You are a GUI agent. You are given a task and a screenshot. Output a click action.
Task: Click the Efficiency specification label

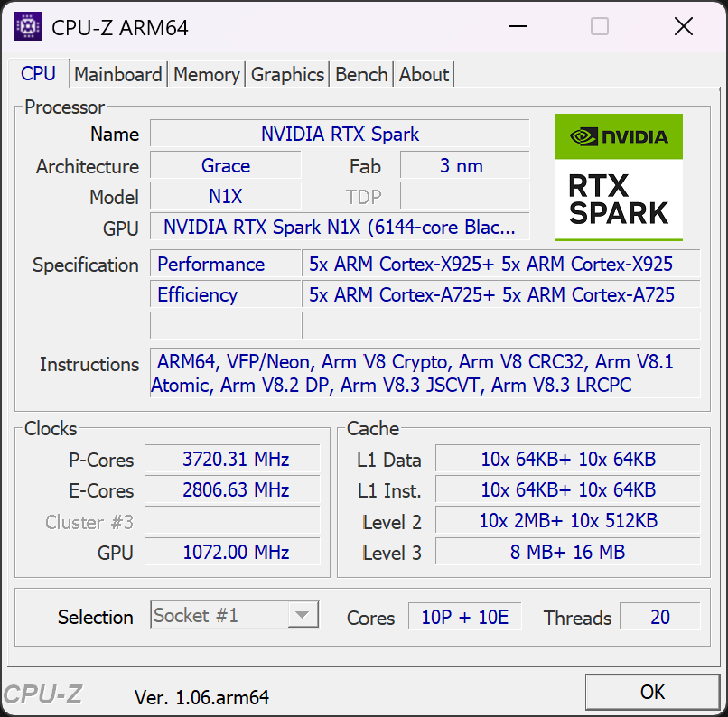tap(226, 294)
